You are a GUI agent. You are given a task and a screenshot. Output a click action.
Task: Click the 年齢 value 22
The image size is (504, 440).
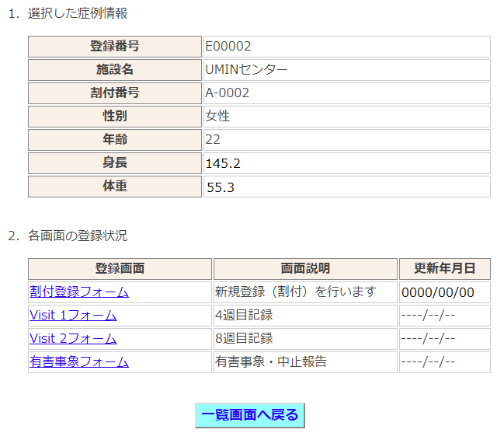click(213, 140)
